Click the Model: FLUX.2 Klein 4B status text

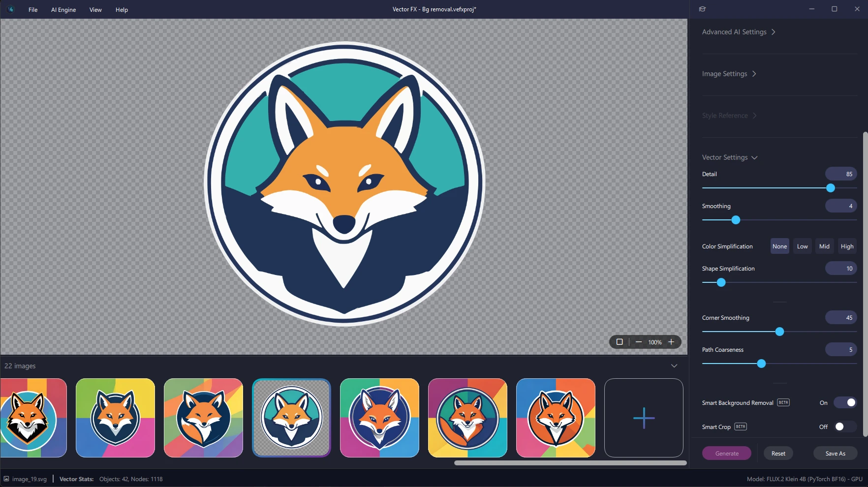(805, 479)
